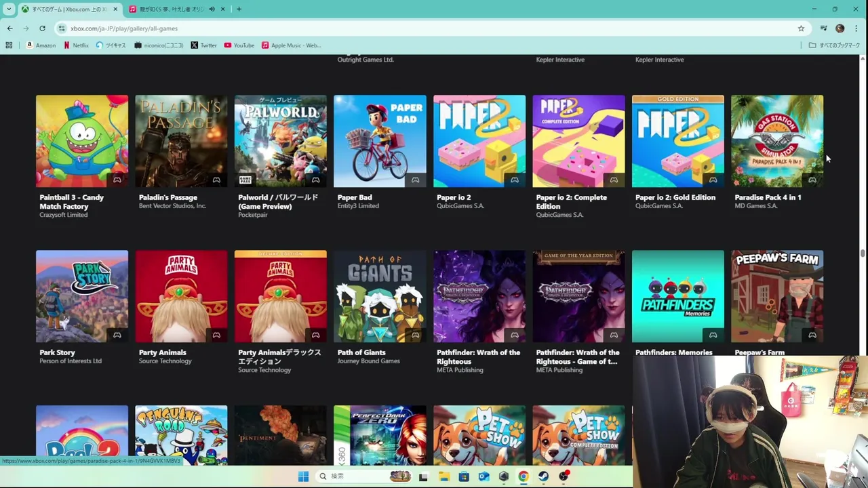This screenshot has width=868, height=488.
Task: Open Paper io 2: Gold Edition cover
Action: click(x=678, y=141)
